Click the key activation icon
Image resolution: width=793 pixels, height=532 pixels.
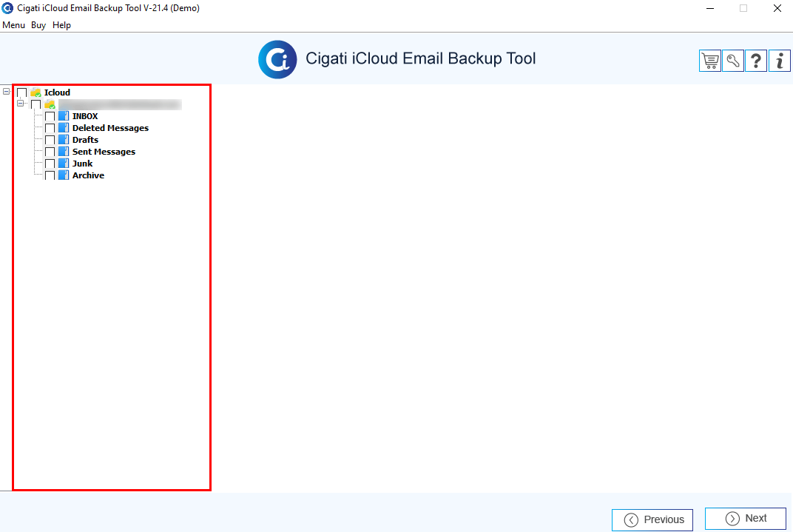tap(733, 61)
